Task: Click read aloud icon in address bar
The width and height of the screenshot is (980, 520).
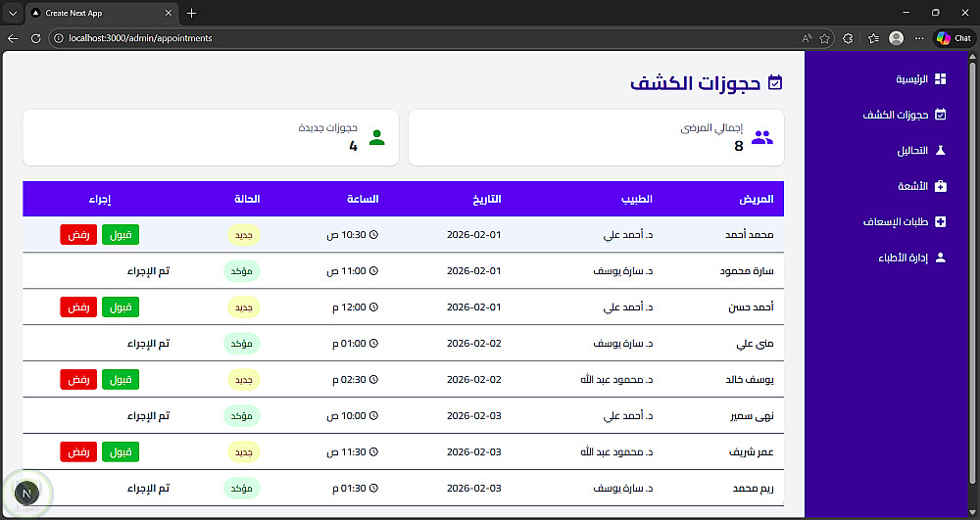Action: tap(807, 38)
